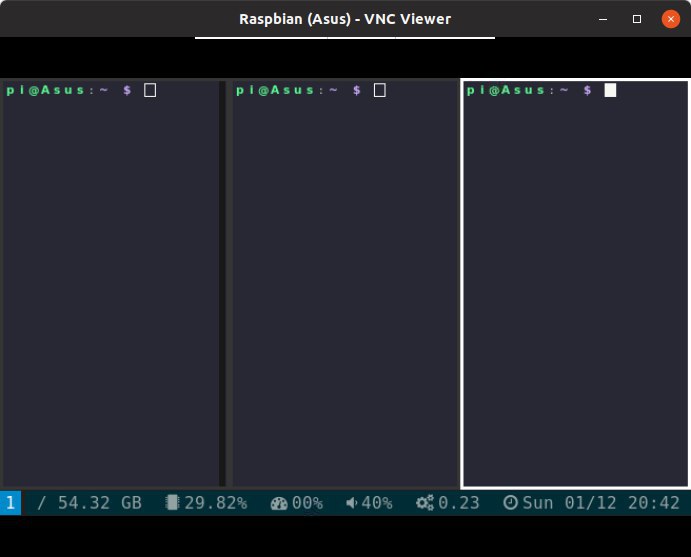
Task: Focus the second terminal pane's prompt
Action: click(298, 90)
